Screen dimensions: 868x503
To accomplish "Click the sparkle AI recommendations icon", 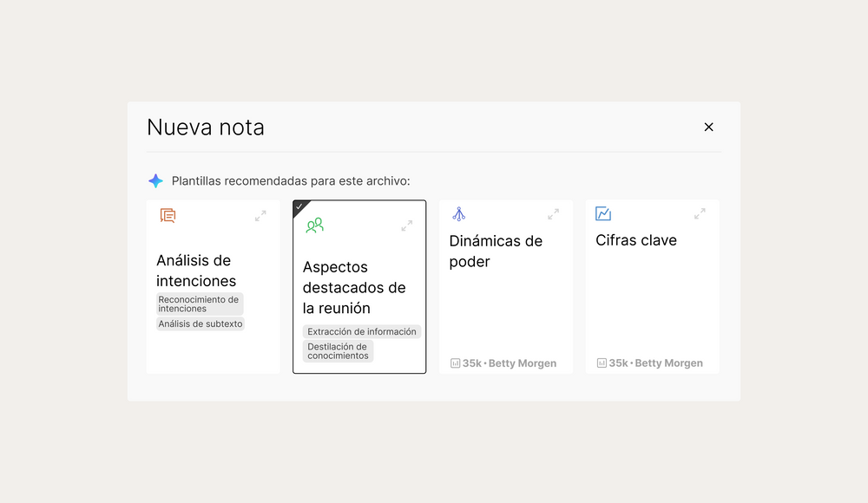I will coord(155,181).
